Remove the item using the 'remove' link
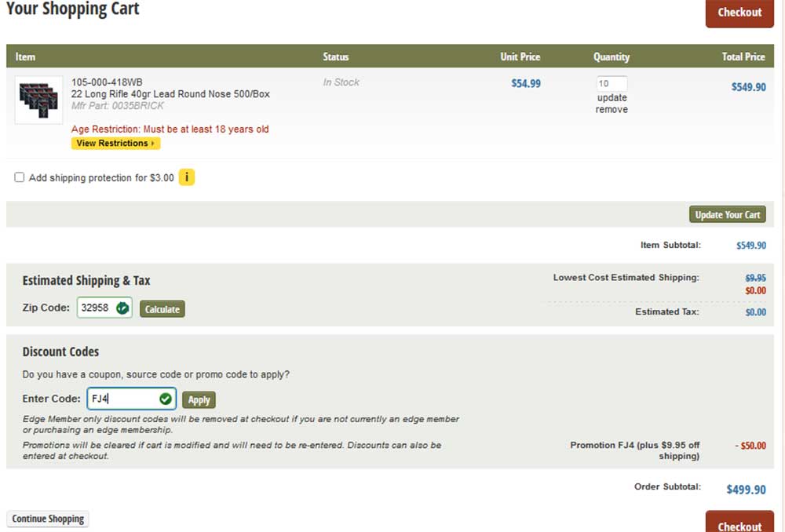The width and height of the screenshot is (785, 532). (x=612, y=110)
